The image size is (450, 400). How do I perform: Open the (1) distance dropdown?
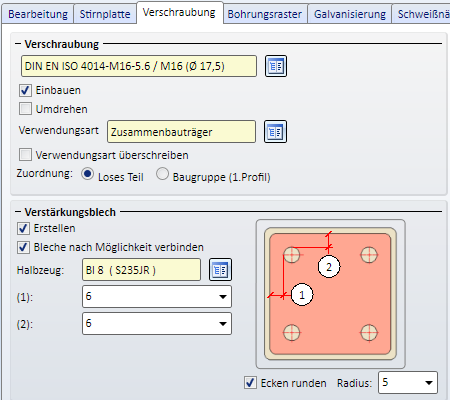coord(223,296)
